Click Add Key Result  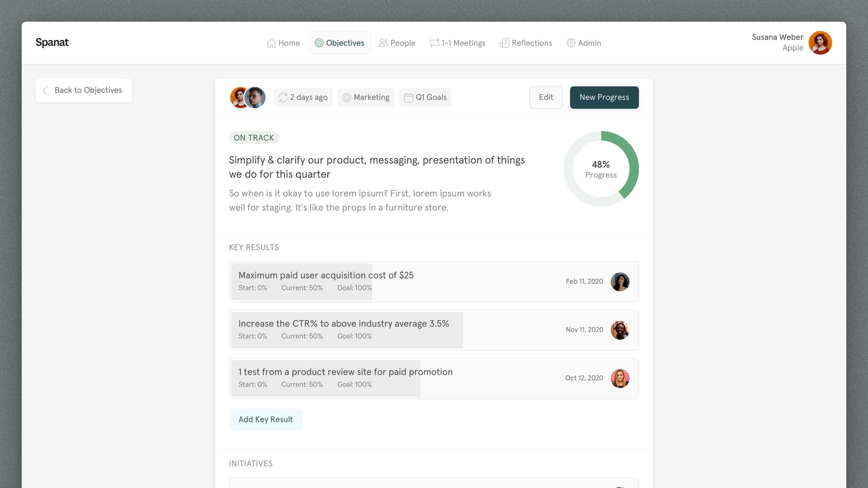[266, 419]
